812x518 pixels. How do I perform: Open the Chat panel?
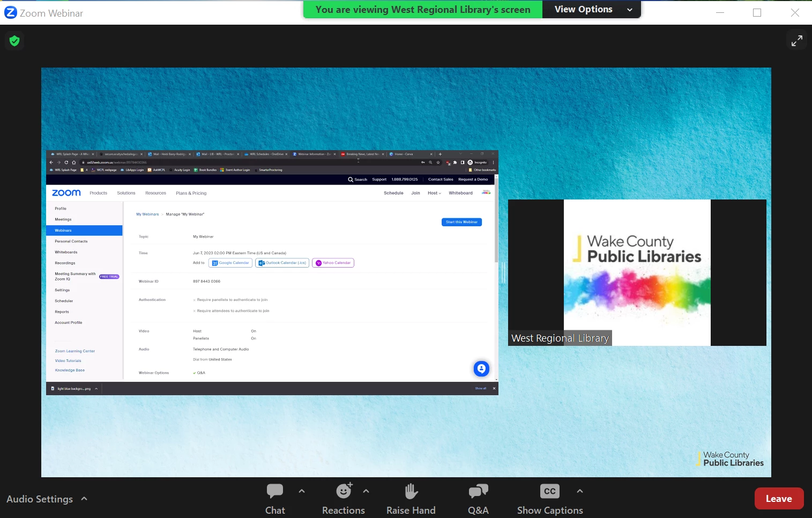[275, 499]
